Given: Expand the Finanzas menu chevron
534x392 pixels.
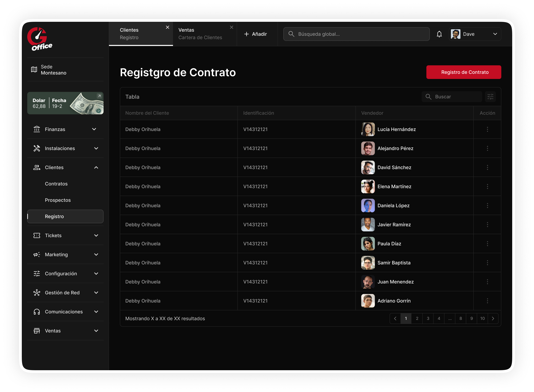Looking at the screenshot, I should 94,129.
